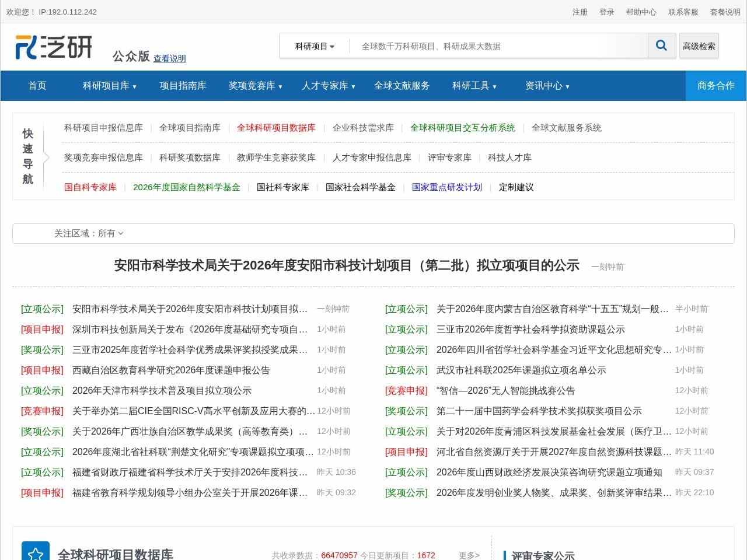The height and width of the screenshot is (560, 747).
Task: Open 奖项竞赛申报信息库 quick link
Action: coord(103,157)
